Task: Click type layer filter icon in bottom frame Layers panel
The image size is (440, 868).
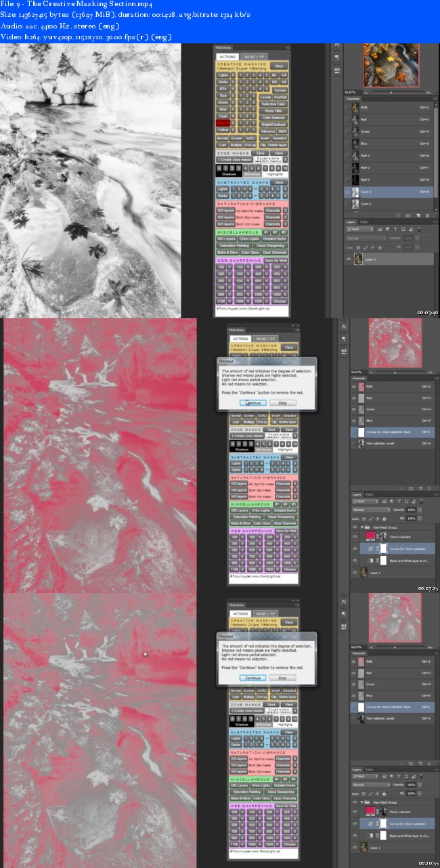Action: pyautogui.click(x=399, y=776)
